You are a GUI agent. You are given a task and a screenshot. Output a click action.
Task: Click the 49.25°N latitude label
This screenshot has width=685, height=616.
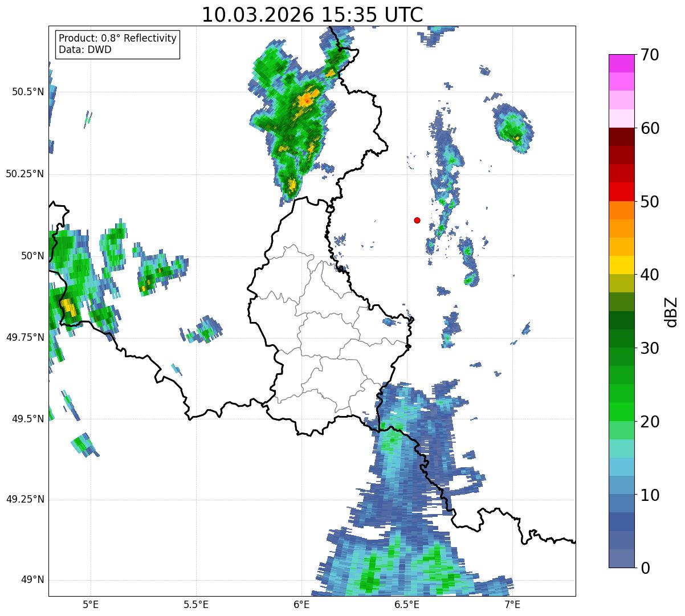[25, 500]
